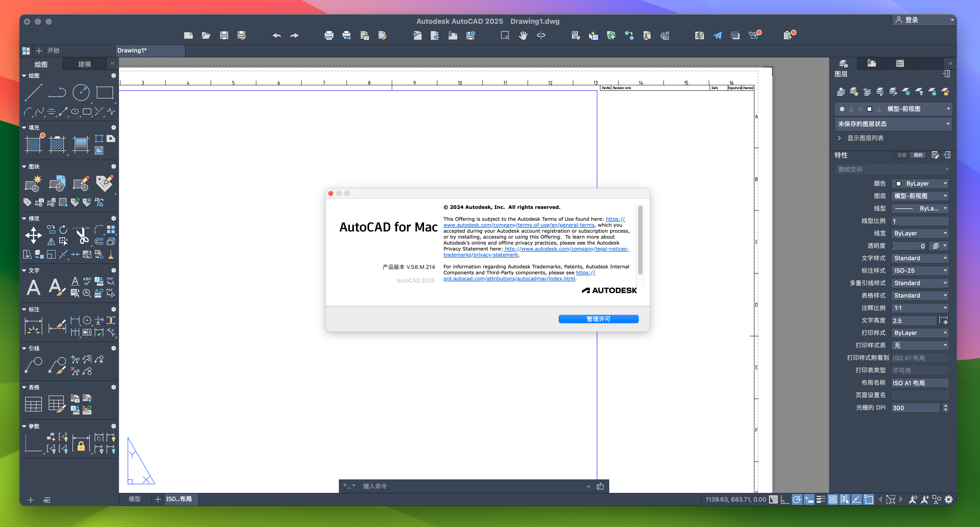Open 颜色 ByLayer color dropdown
The width and height of the screenshot is (980, 527).
tap(919, 184)
